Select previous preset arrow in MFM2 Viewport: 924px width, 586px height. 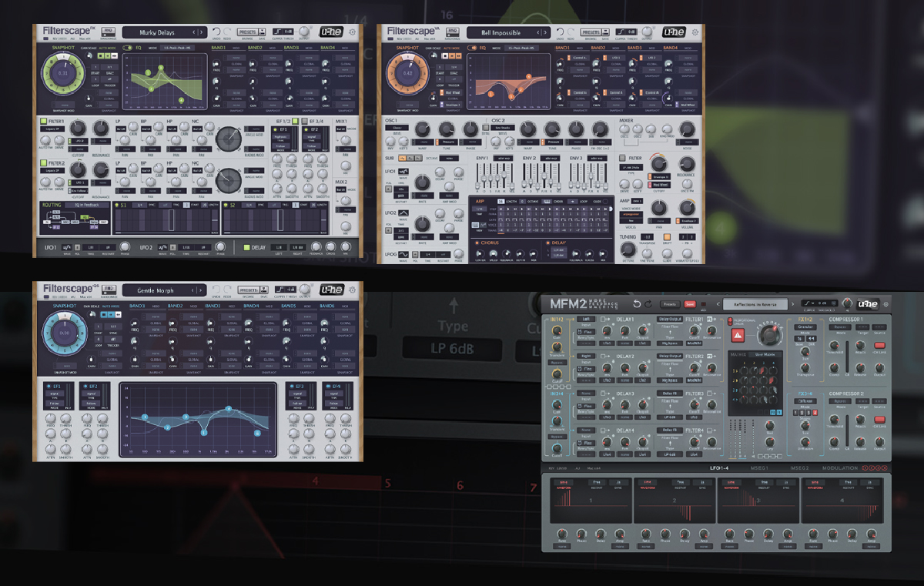tap(718, 304)
